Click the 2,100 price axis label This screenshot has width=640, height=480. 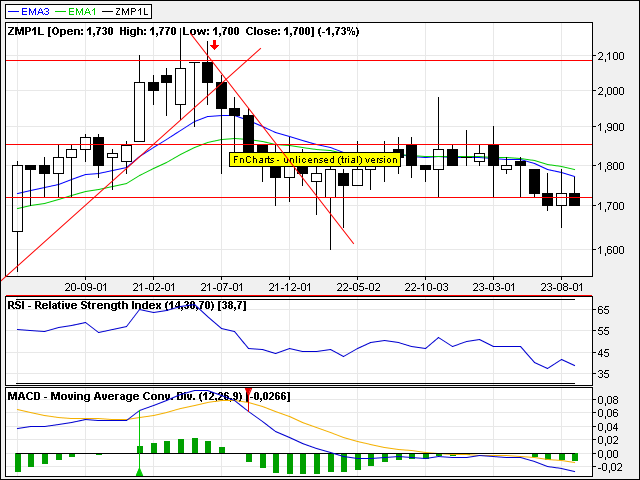click(x=611, y=56)
